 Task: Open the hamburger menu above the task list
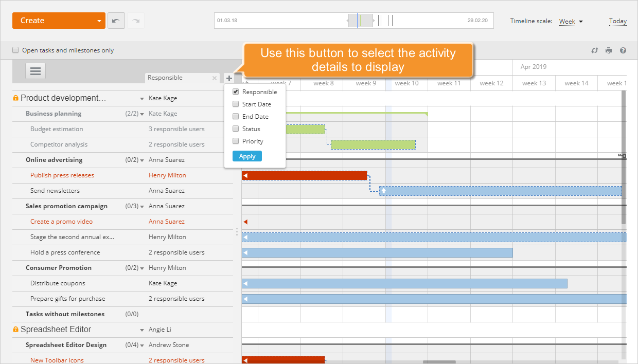(35, 71)
